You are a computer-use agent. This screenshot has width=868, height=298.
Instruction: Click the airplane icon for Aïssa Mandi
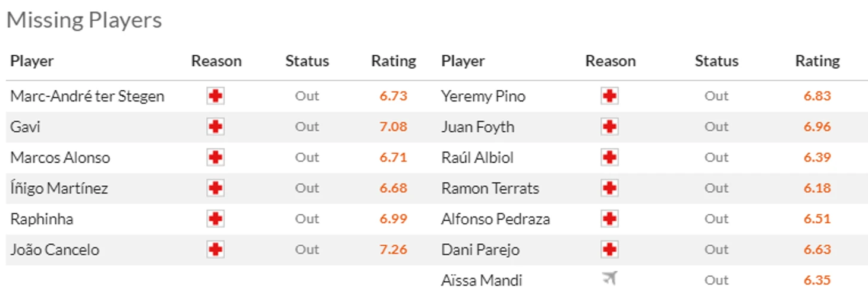(x=609, y=278)
